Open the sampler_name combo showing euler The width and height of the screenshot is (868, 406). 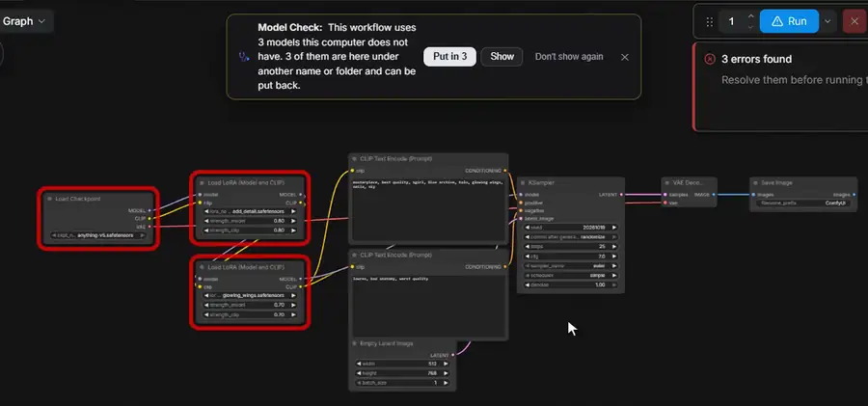[571, 266]
